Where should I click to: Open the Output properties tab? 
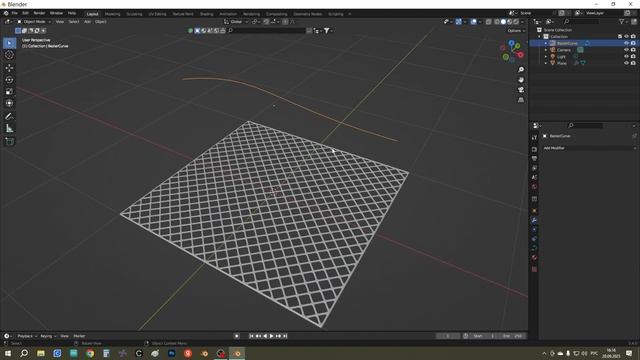point(534,159)
